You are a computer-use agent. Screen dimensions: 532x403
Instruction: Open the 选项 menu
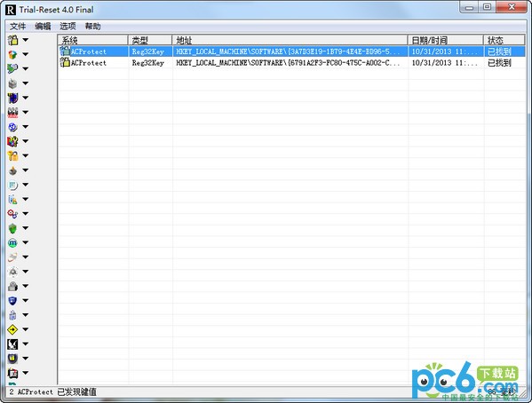point(67,27)
